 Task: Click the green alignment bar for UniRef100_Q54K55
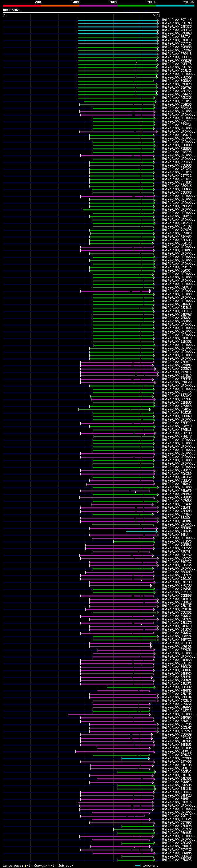click(x=115, y=410)
